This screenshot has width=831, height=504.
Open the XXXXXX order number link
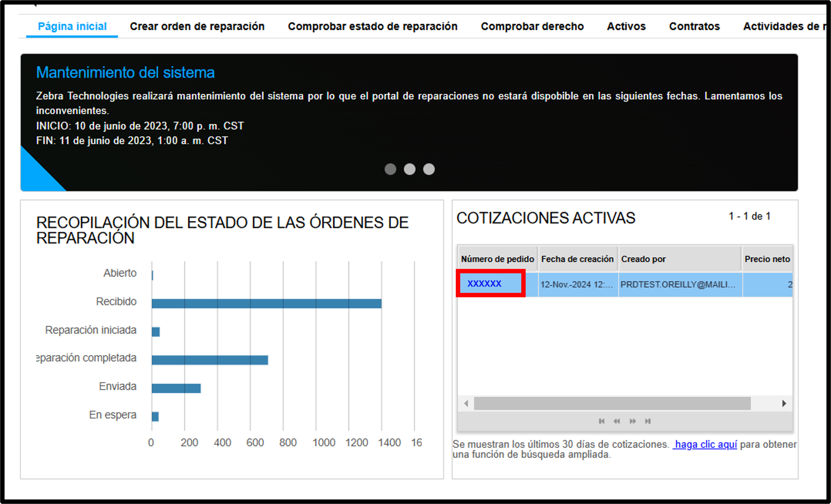click(484, 284)
